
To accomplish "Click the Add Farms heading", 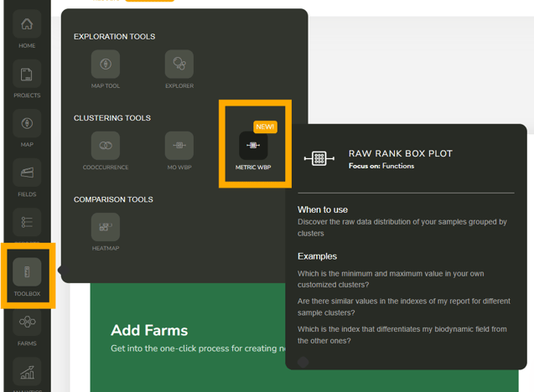I will (149, 330).
